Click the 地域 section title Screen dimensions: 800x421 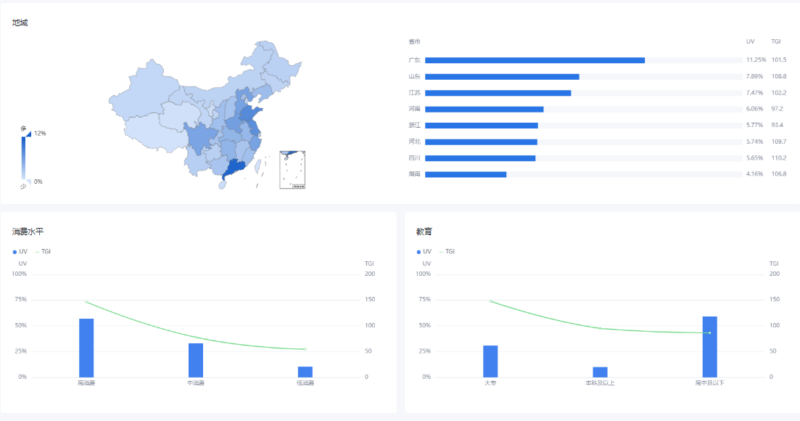pyautogui.click(x=20, y=23)
